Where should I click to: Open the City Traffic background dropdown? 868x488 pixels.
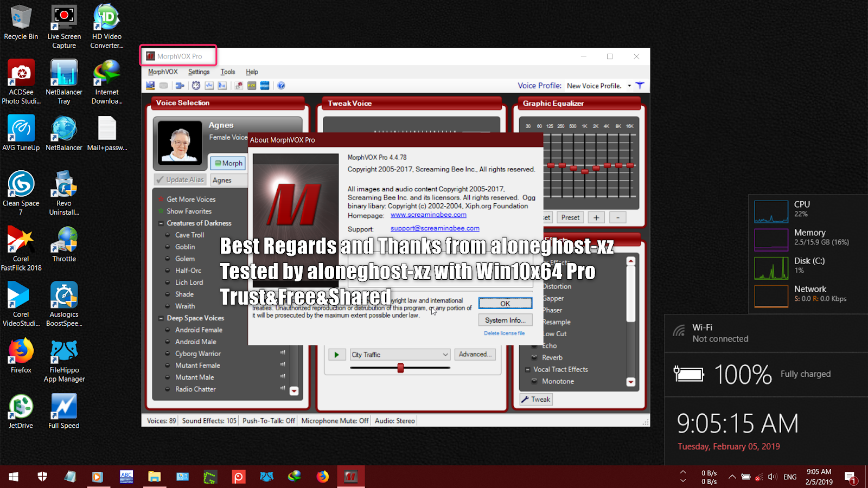(x=400, y=355)
